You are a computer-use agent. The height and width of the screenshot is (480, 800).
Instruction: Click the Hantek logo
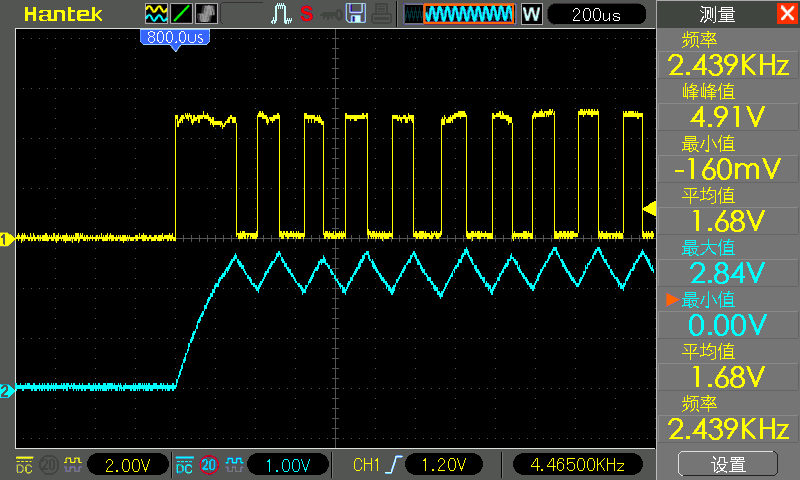(63, 14)
